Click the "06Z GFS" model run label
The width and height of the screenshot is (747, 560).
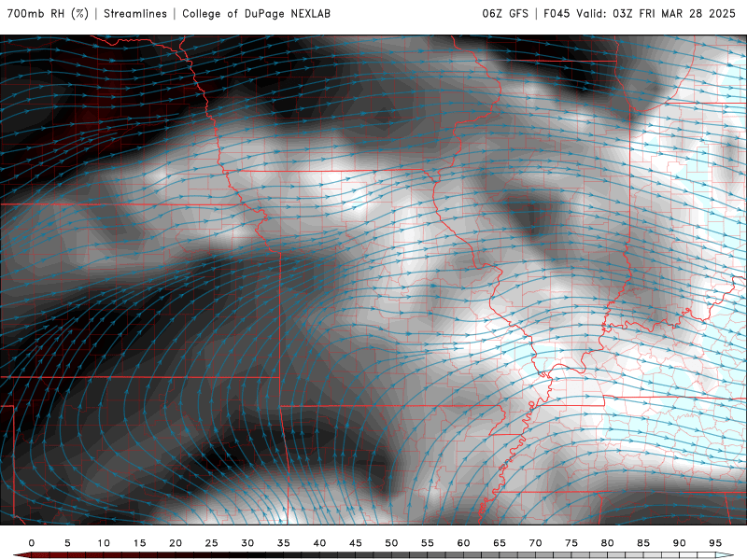pos(505,14)
